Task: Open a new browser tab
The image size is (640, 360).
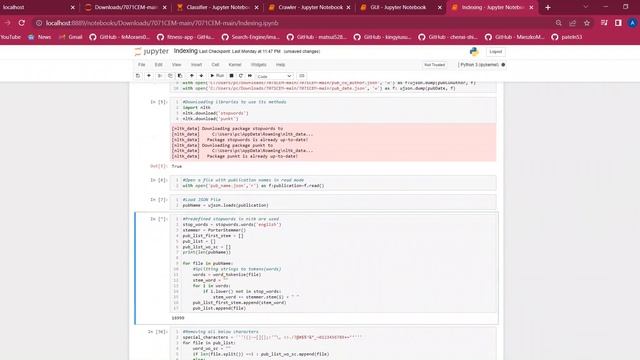Action: click(548, 7)
